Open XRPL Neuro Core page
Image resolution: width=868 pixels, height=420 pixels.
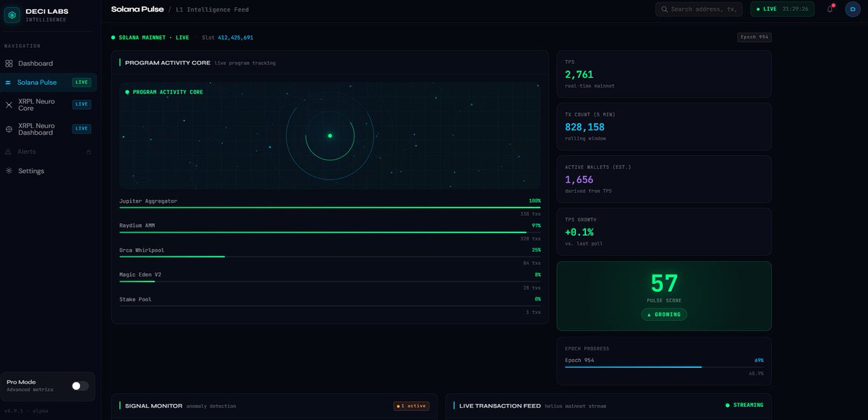[48, 104]
